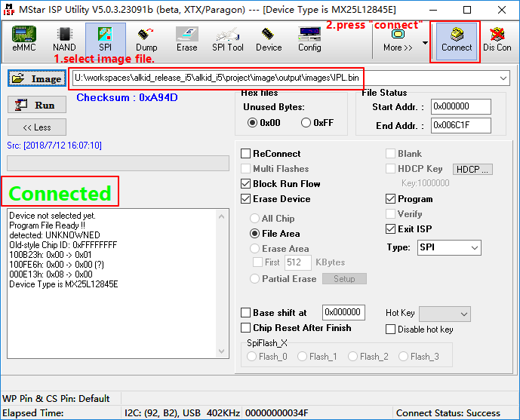Open the Type SPI dropdown
This screenshot has height=420, width=520.
[474, 248]
